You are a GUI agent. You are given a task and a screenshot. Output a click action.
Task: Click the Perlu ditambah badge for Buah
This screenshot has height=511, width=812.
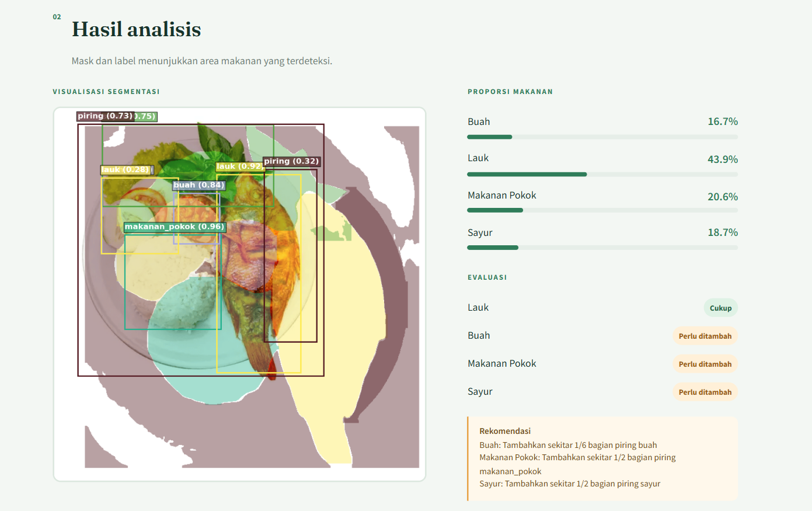pos(705,336)
